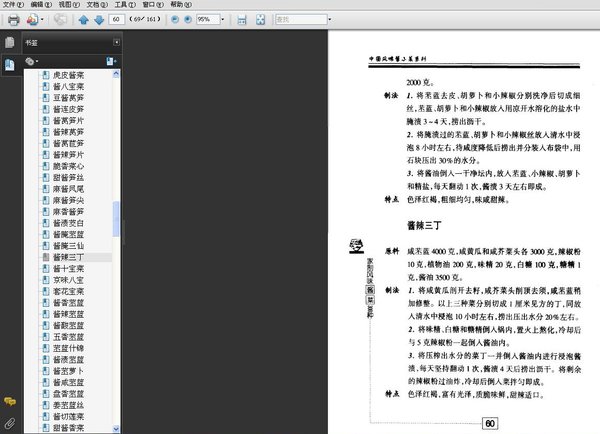600x434 pixels.
Task: Click the page number input field
Action: [118, 19]
